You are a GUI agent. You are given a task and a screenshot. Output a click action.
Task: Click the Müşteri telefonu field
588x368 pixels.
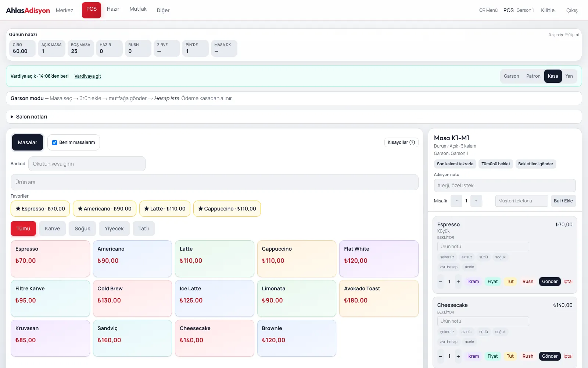(x=521, y=201)
